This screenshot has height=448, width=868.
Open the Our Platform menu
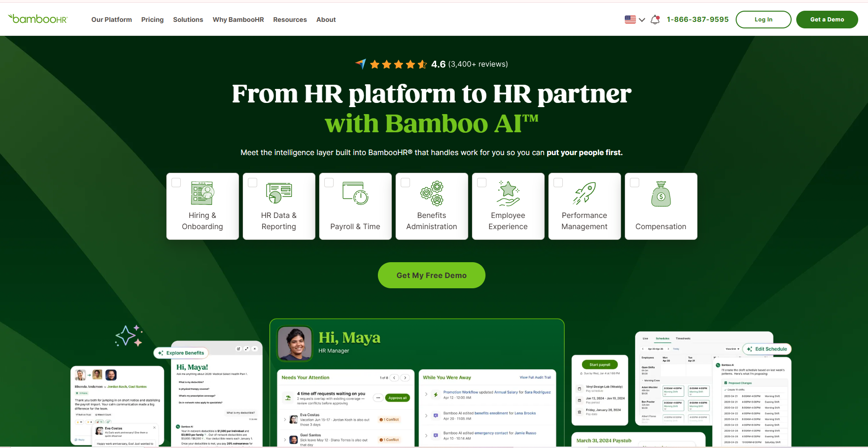pos(111,20)
